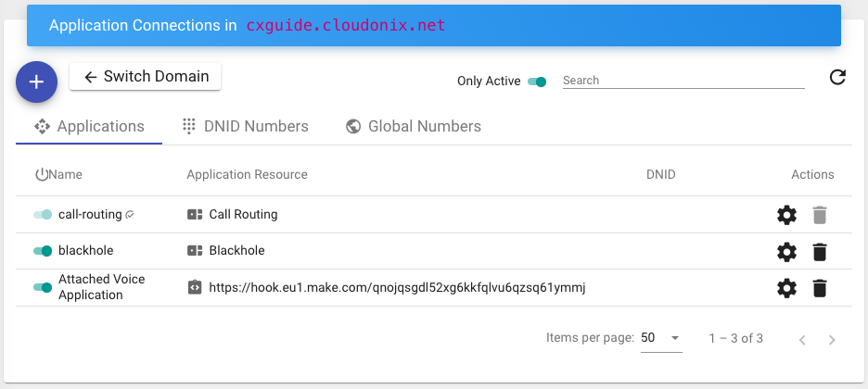
Task: Toggle the call-routing application switch
Action: point(43,215)
